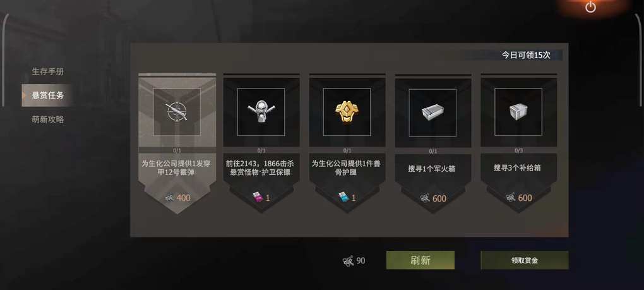Viewport: 644px width, 290px height.
Task: Click the currency icon next to 90
Action: point(348,260)
